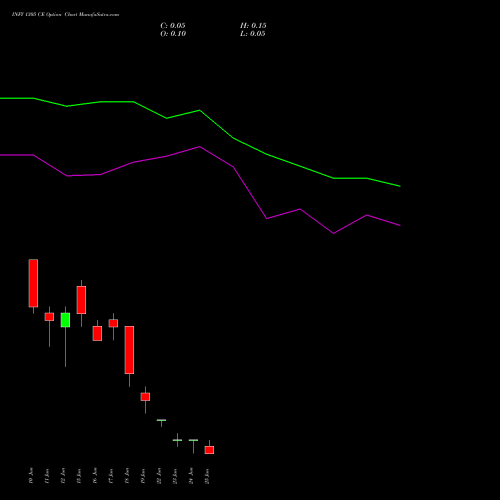
Task: Select the '25 Jun' date axis label
Action: click(x=207, y=476)
